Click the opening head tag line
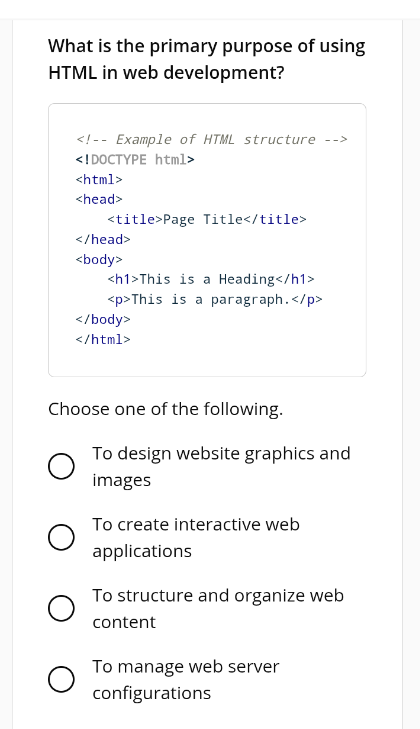The image size is (420, 729). pyautogui.click(x=99, y=199)
